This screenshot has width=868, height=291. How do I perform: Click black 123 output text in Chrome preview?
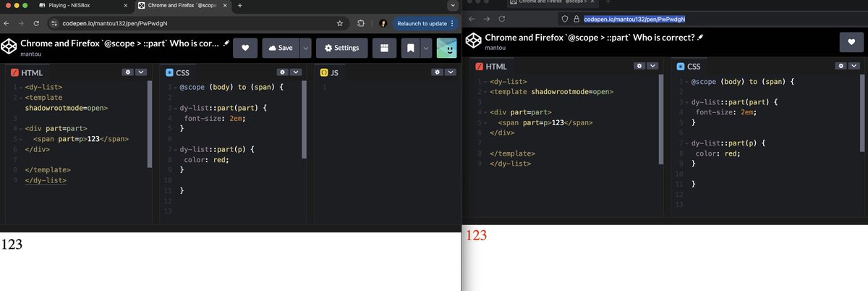(12, 244)
